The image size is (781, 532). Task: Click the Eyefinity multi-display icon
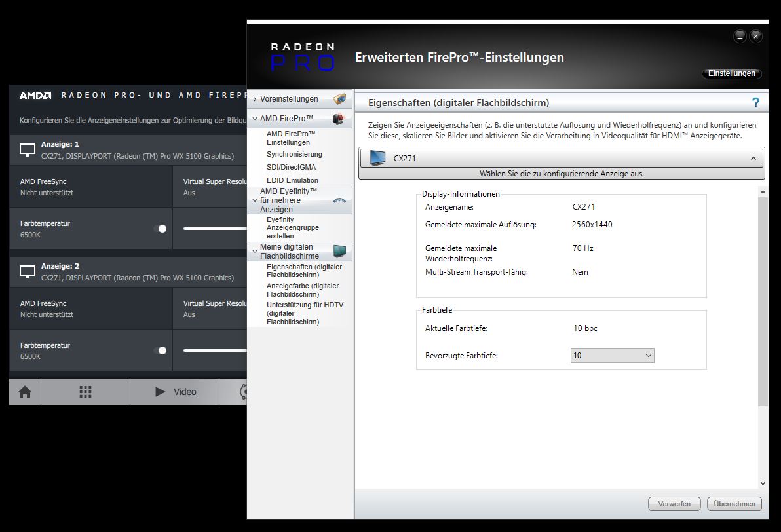pos(339,200)
